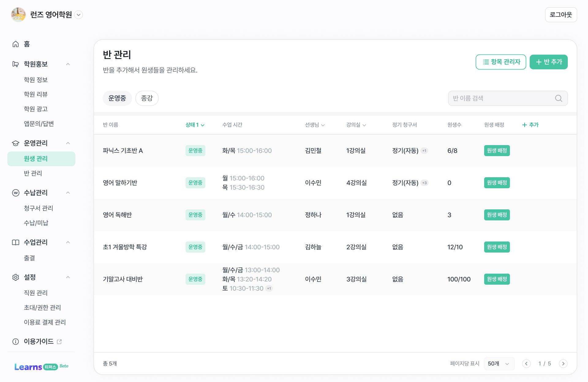The height and width of the screenshot is (382, 588).
Task: Click the academy profile avatar
Action: (18, 15)
